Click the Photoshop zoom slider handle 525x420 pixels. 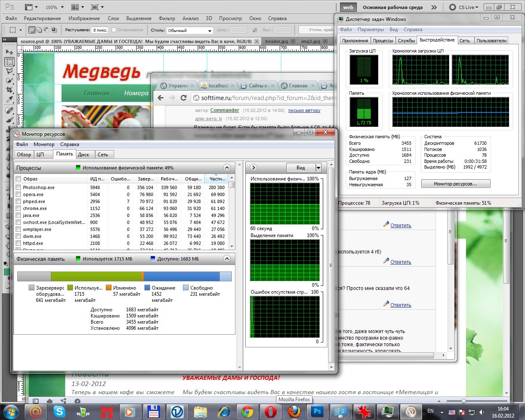coord(463,401)
